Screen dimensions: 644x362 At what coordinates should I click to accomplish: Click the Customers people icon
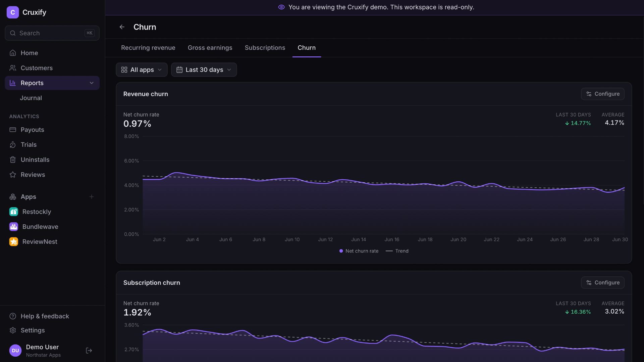(x=13, y=68)
